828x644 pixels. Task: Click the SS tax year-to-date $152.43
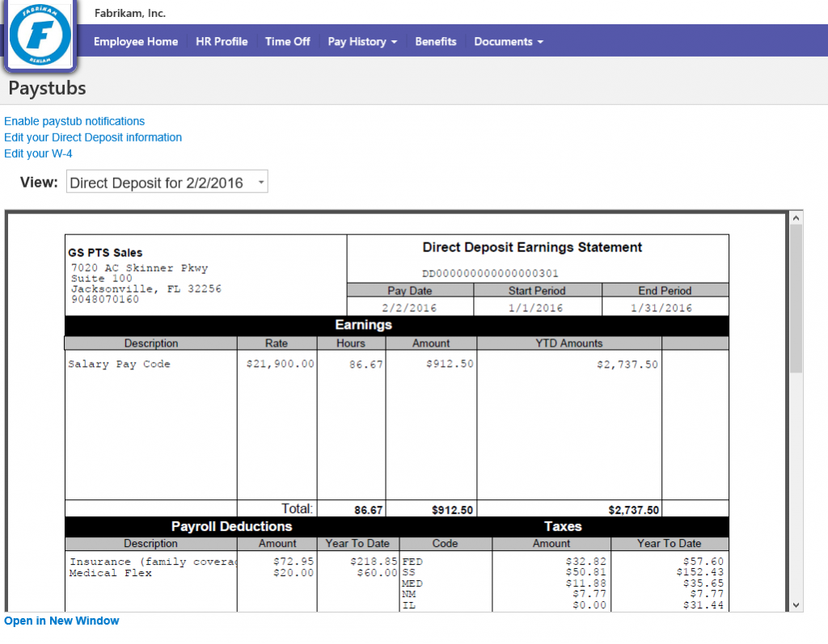pos(699,572)
